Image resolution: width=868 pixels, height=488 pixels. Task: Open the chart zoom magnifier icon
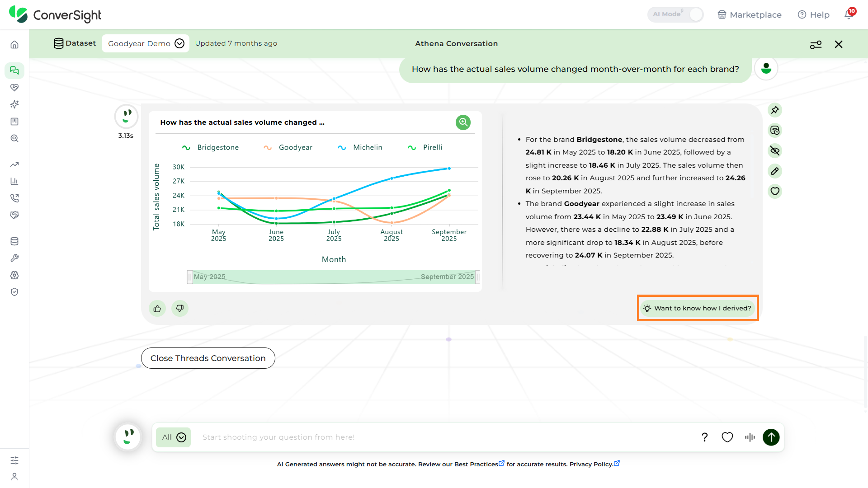click(463, 122)
